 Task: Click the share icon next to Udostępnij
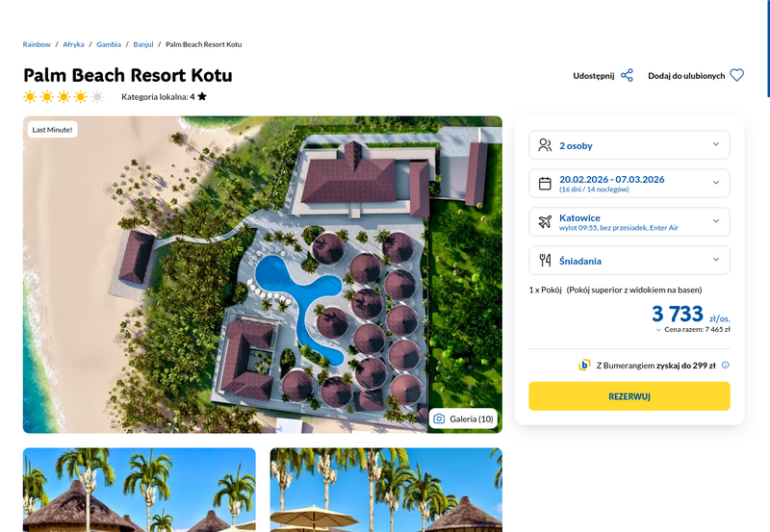pyautogui.click(x=627, y=76)
